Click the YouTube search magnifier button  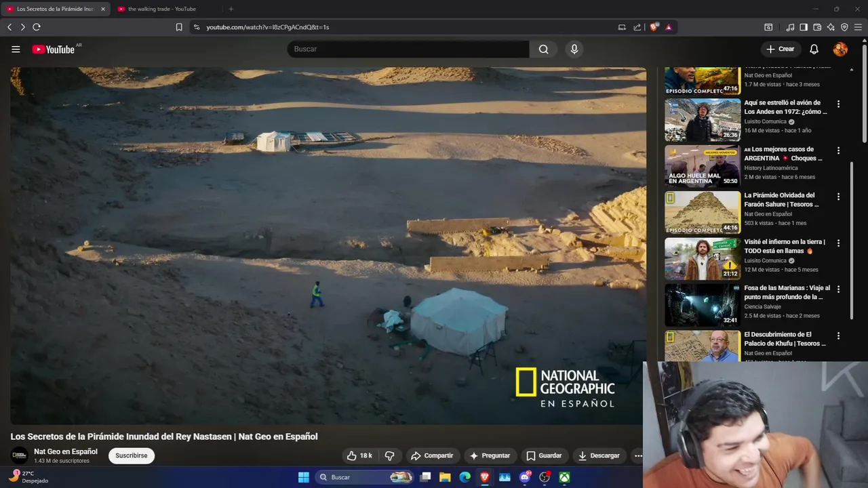(544, 49)
